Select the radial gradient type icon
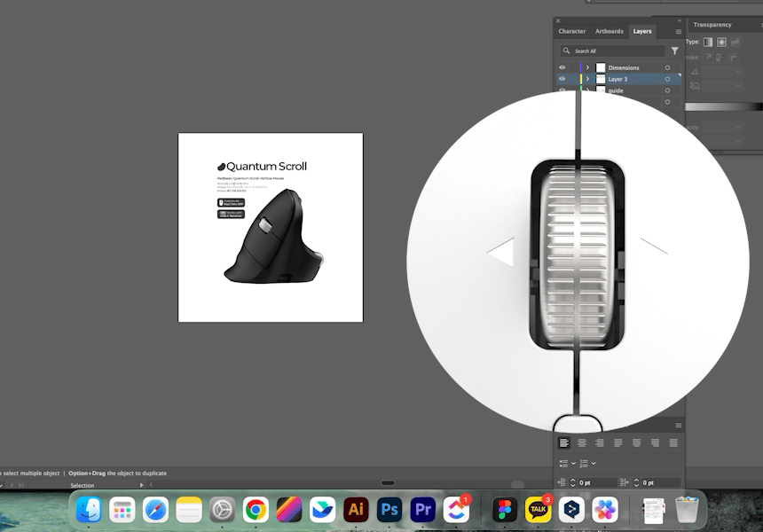This screenshot has height=532, width=763. 721,43
